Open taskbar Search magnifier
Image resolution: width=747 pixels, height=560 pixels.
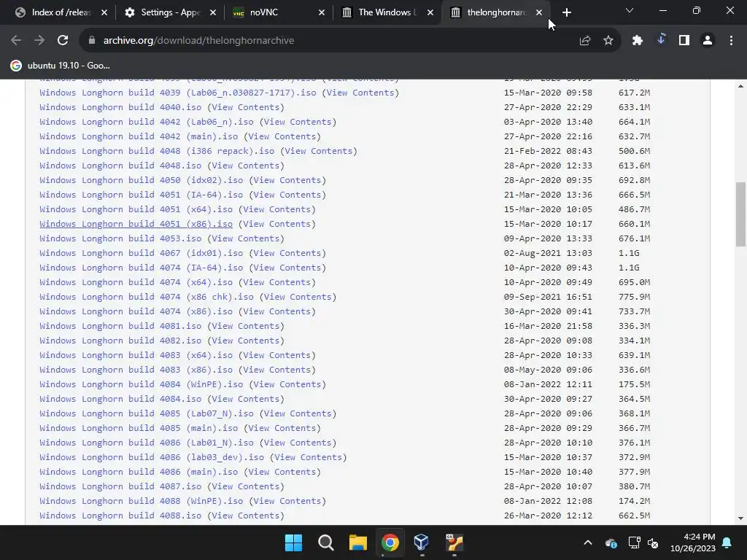pyautogui.click(x=326, y=542)
